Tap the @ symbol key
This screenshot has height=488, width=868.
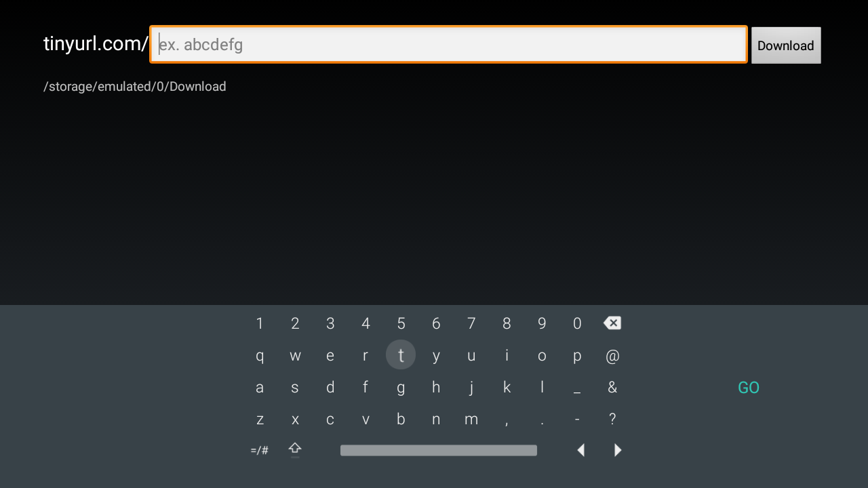point(612,356)
